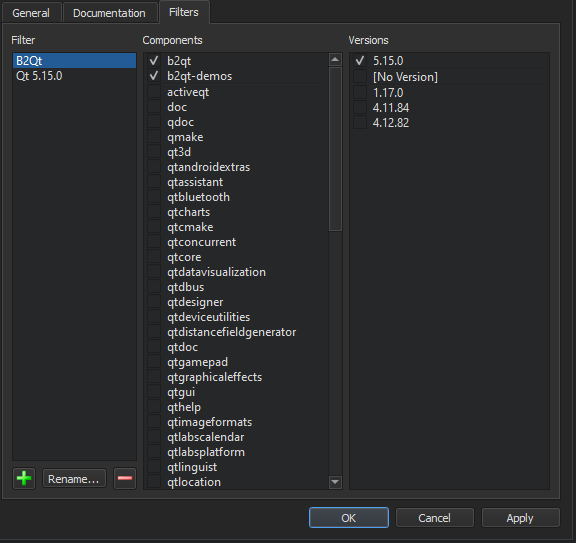This screenshot has height=543, width=576.
Task: Check the doc component checkbox
Action: pos(154,107)
